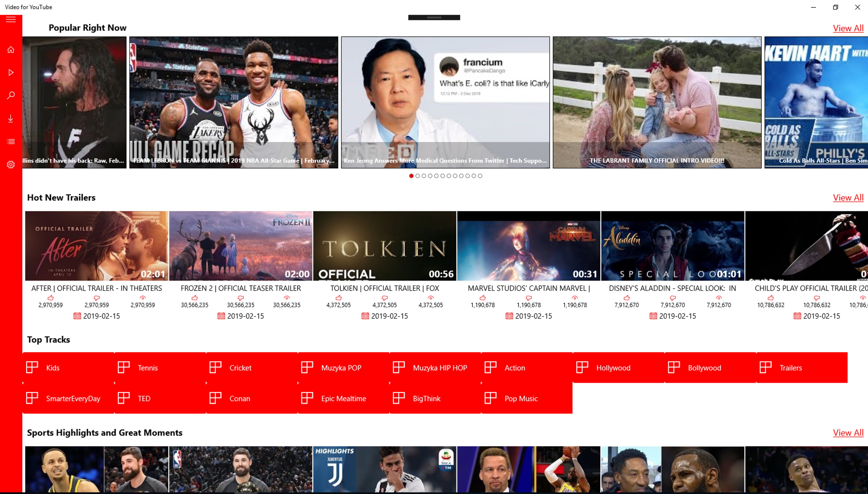The height and width of the screenshot is (494, 868).
Task: Click View All for Sports Highlights
Action: tap(848, 433)
